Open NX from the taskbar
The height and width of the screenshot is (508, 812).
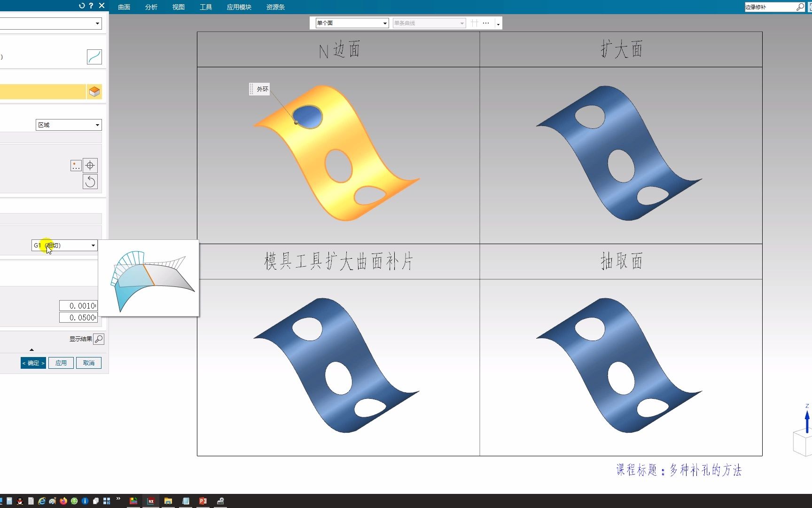(x=151, y=501)
